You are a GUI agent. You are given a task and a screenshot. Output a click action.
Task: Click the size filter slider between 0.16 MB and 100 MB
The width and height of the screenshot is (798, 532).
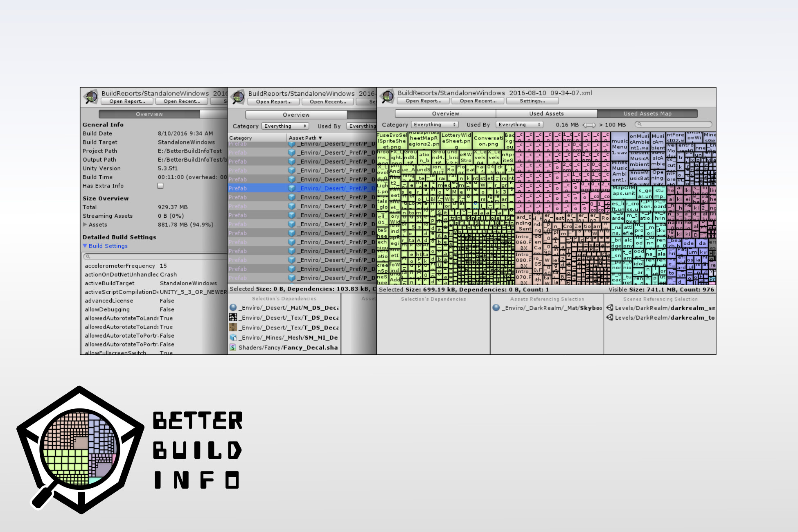589,125
